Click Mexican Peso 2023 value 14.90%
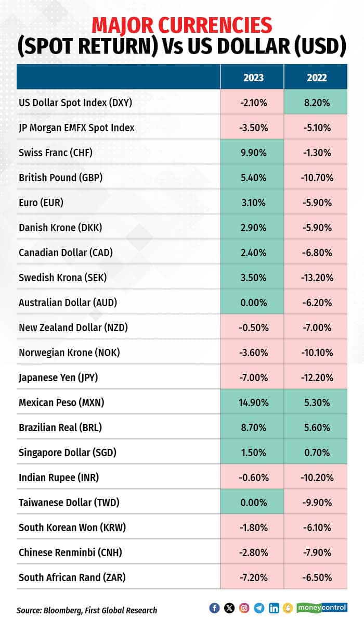Screen dimensions: 364x630 pos(254,402)
